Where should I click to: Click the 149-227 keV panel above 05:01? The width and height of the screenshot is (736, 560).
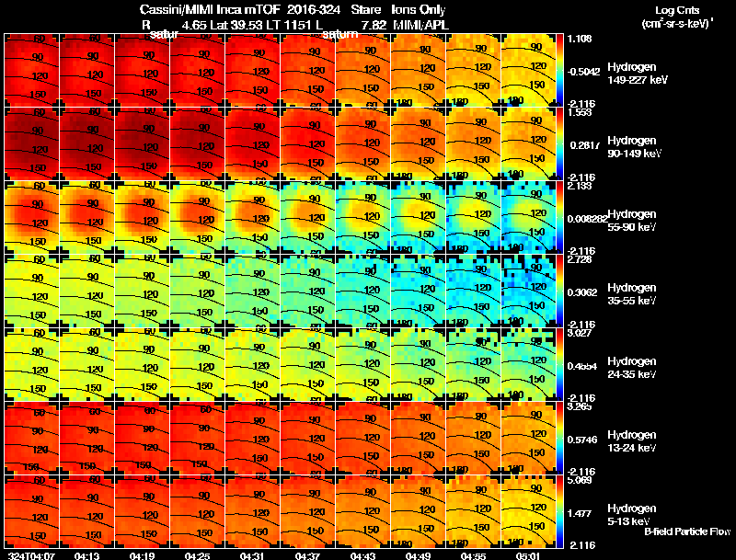pyautogui.click(x=528, y=71)
